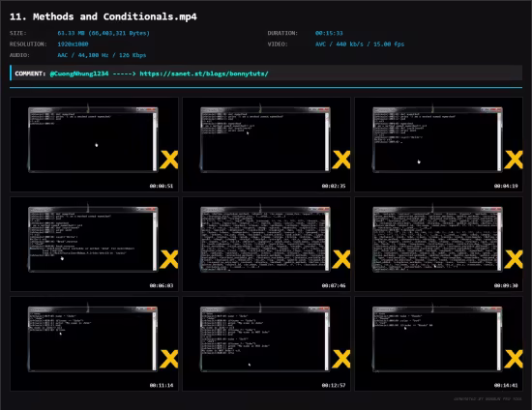The image size is (532, 410).
Task: Click the sanet.st/blogs/bonnytuts link in comment
Action: [204, 73]
